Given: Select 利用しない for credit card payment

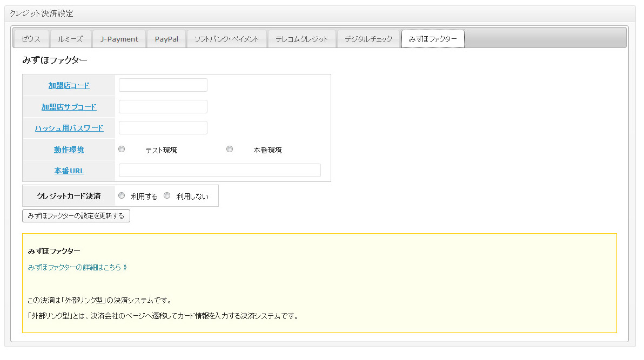Looking at the screenshot, I should (167, 196).
